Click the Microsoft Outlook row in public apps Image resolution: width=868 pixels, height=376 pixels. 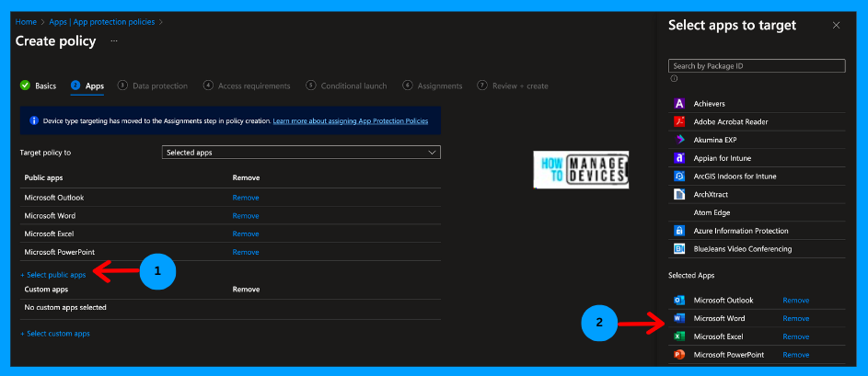230,198
